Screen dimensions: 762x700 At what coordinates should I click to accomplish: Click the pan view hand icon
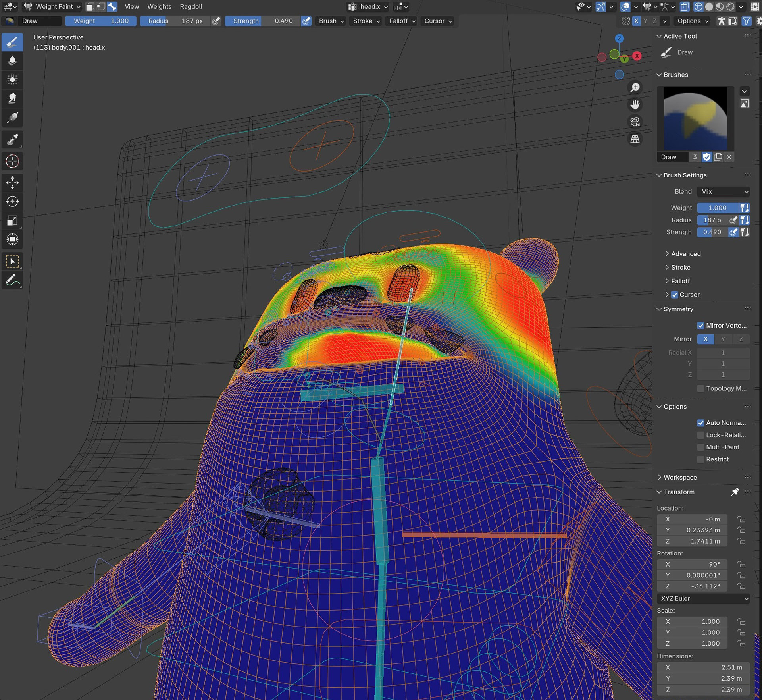tap(635, 104)
